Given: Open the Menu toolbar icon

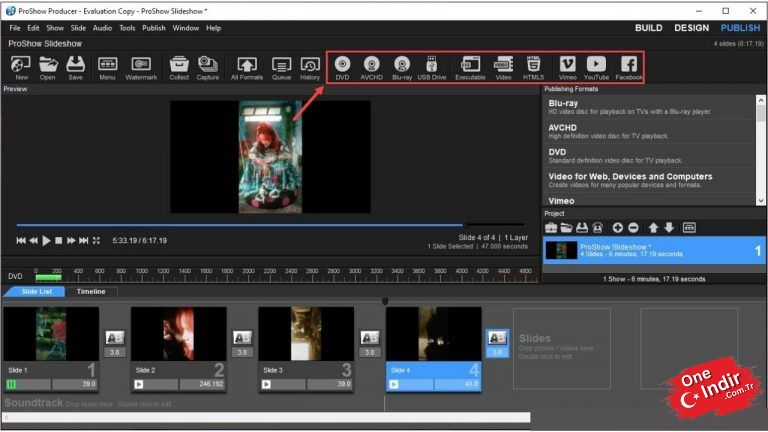Looking at the screenshot, I should [x=107, y=68].
